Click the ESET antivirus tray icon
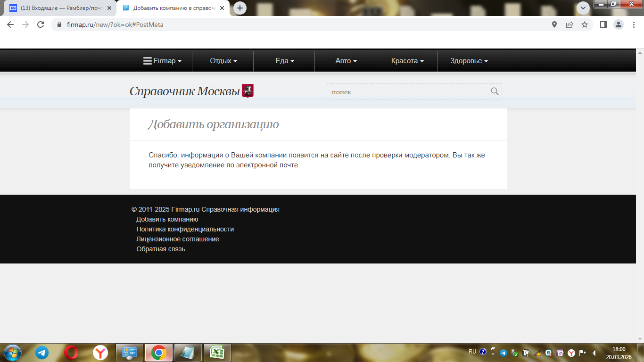 (x=548, y=353)
